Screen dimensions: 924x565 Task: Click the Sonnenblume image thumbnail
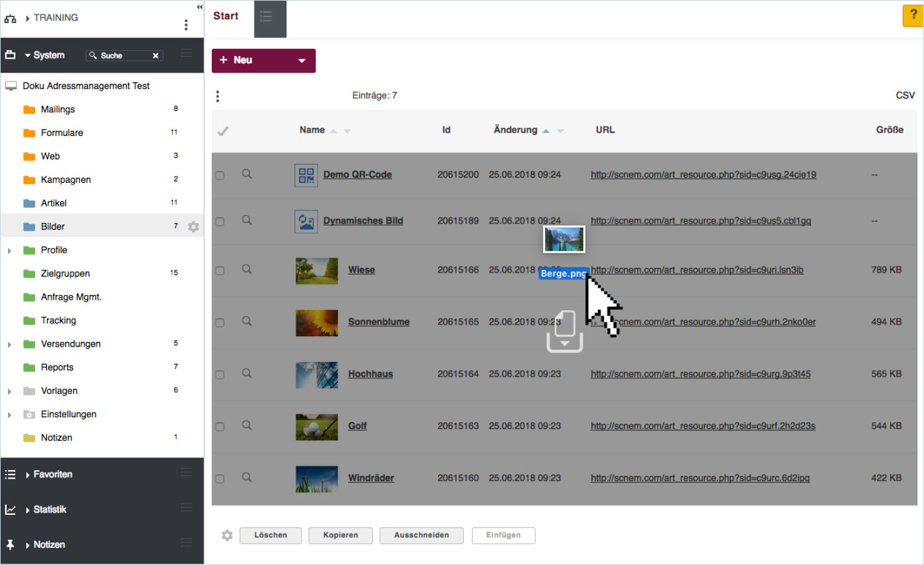(317, 322)
